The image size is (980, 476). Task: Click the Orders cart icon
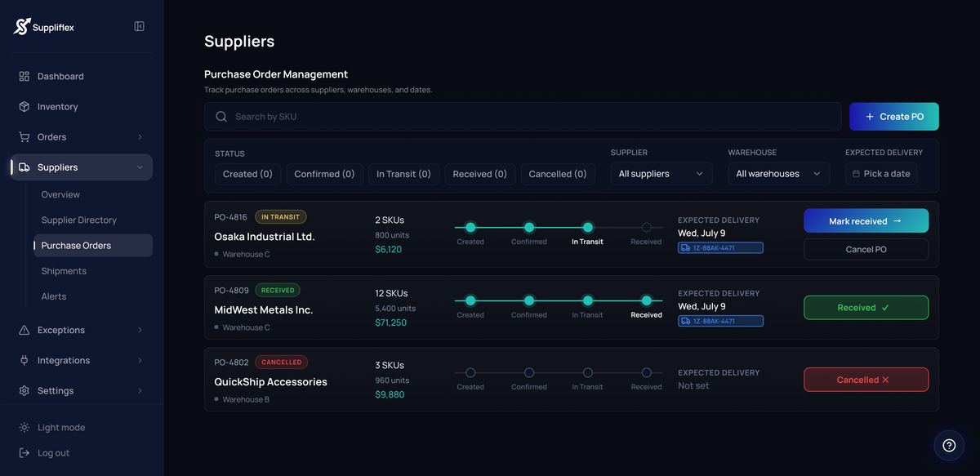pos(24,136)
